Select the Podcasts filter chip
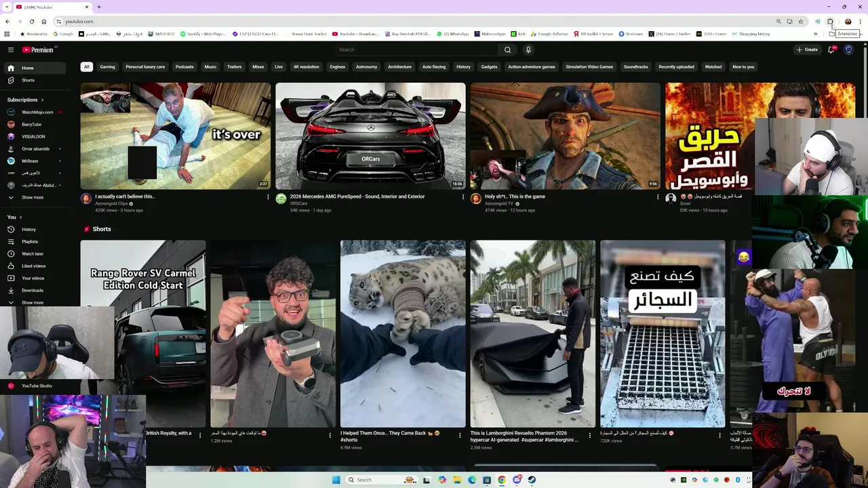This screenshot has height=488, width=868. click(x=184, y=66)
